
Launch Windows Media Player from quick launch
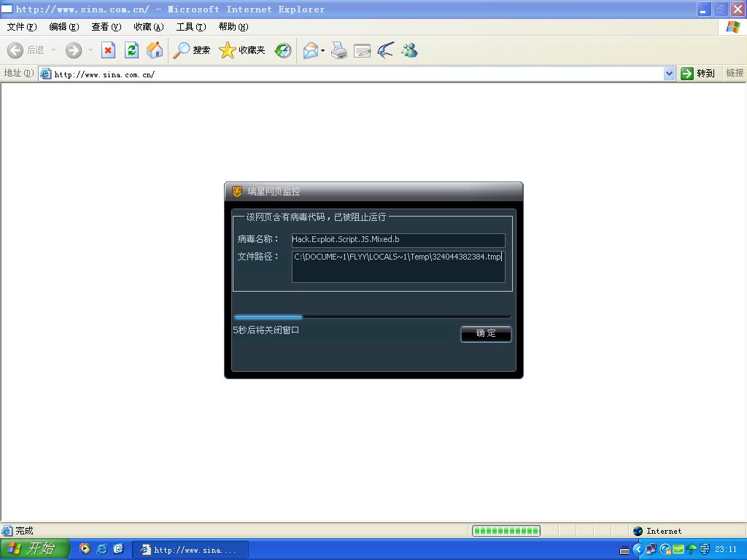coord(85,549)
